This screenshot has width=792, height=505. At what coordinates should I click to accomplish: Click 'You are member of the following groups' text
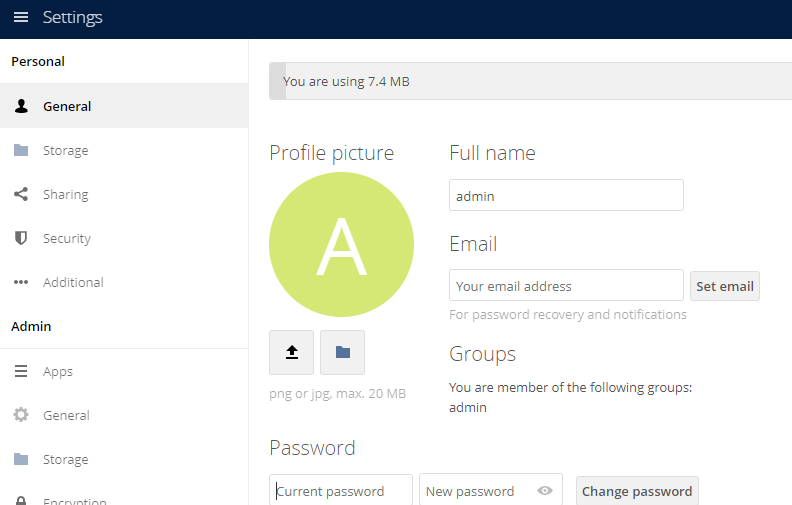coord(570,387)
